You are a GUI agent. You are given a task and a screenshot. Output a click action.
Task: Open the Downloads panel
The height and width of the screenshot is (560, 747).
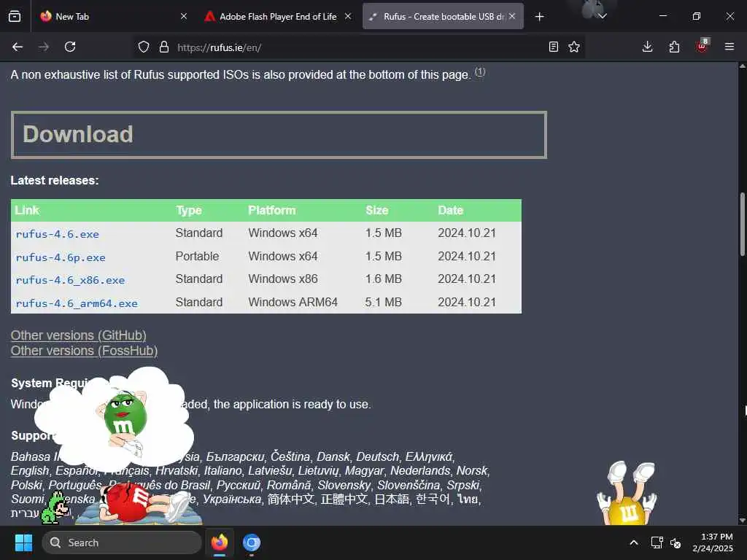648,47
